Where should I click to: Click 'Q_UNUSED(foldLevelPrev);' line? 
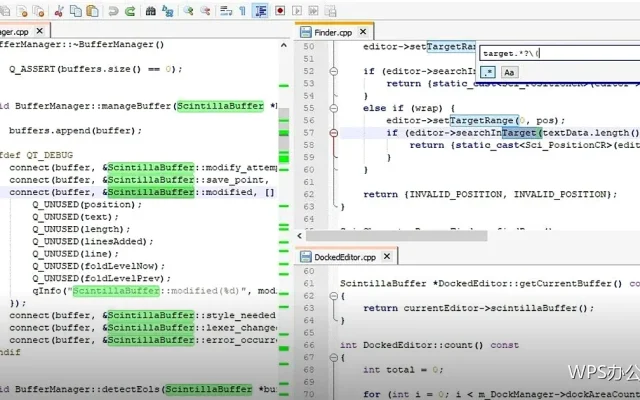coord(101,278)
